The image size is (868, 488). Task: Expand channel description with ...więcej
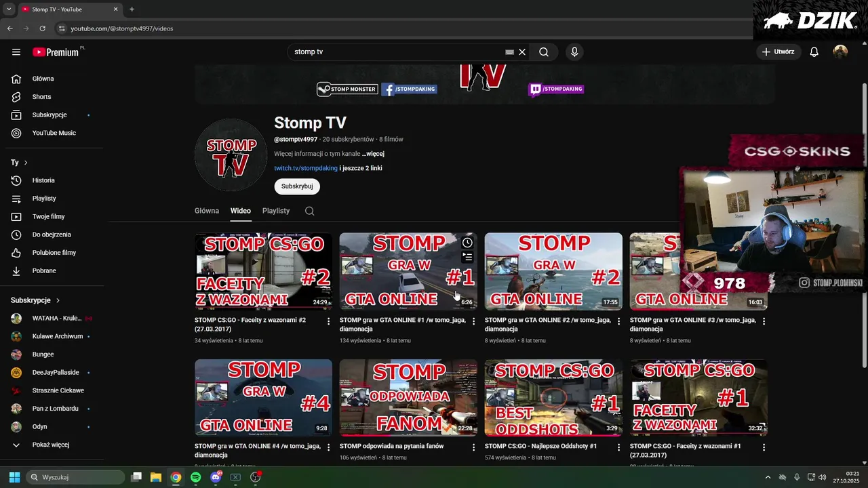[x=373, y=154]
